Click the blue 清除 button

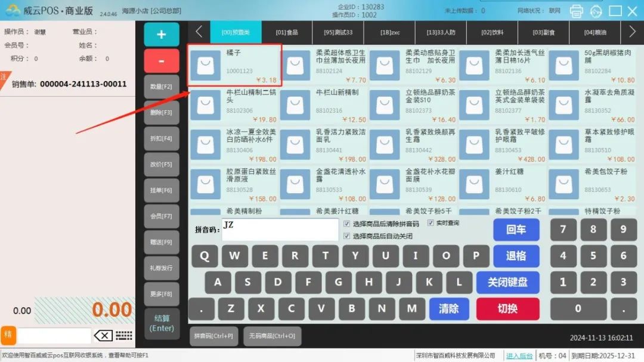pos(449,308)
